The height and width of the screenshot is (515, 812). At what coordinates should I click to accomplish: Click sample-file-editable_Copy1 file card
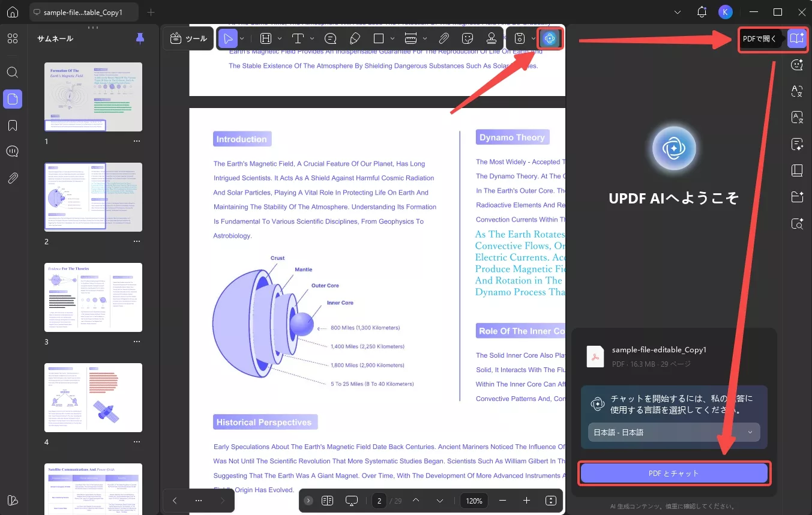[x=674, y=356]
